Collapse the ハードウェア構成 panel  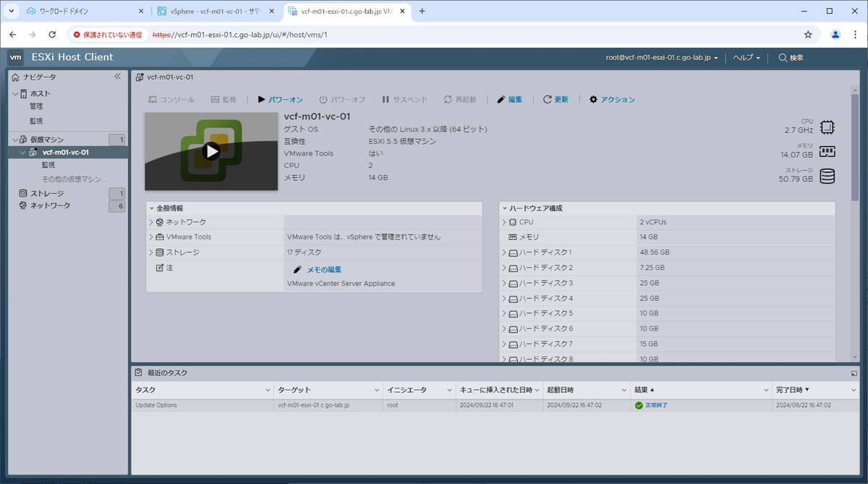click(505, 208)
